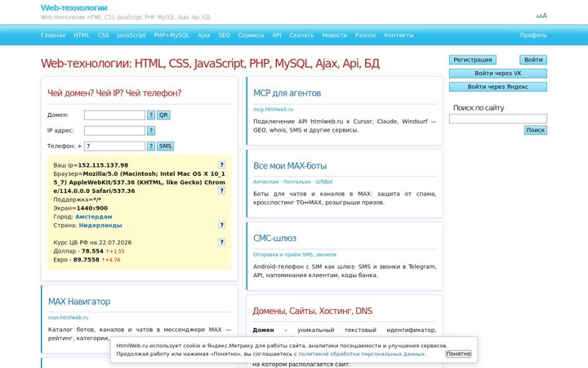This screenshot has height=368, width=588.
Task: Open the Профиль menu item
Action: coord(533,35)
